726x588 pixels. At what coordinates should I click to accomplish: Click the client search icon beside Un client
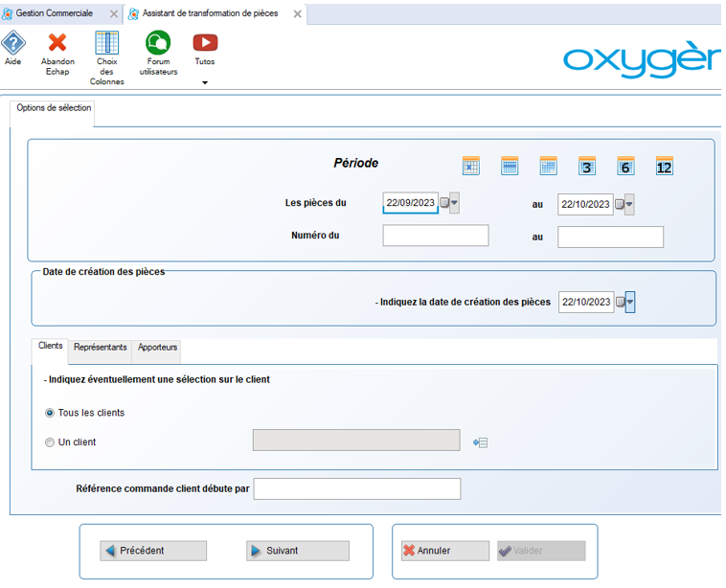tap(481, 441)
